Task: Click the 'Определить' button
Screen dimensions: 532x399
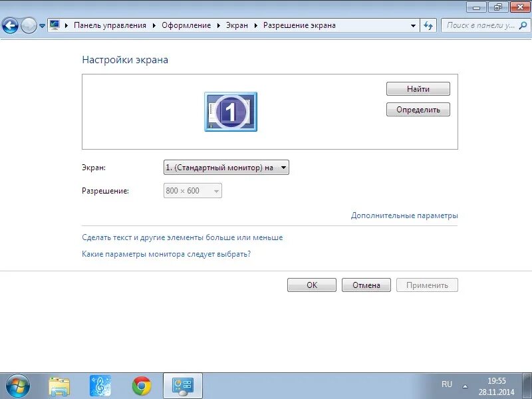Action: click(x=418, y=110)
